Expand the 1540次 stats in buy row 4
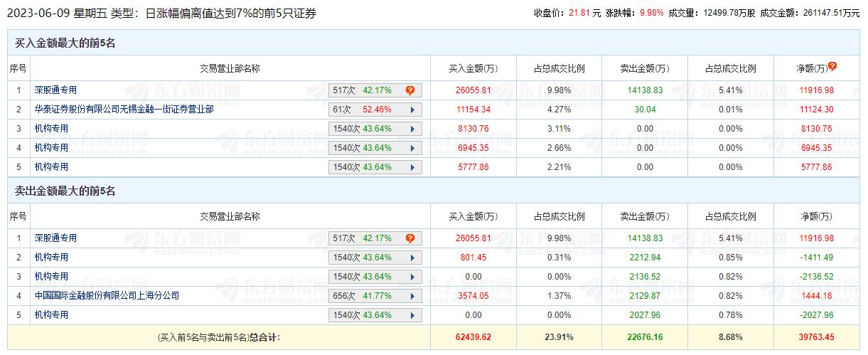 pyautogui.click(x=412, y=148)
